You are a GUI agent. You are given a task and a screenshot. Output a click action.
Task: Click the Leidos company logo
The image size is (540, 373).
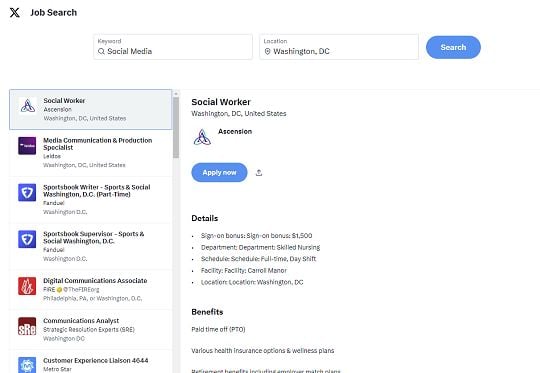27,146
